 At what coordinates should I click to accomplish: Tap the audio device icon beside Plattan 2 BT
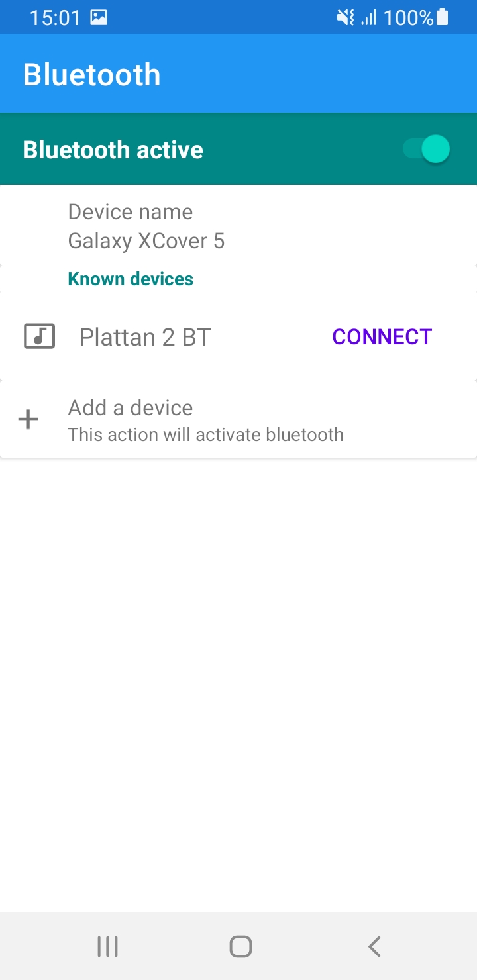click(x=40, y=336)
